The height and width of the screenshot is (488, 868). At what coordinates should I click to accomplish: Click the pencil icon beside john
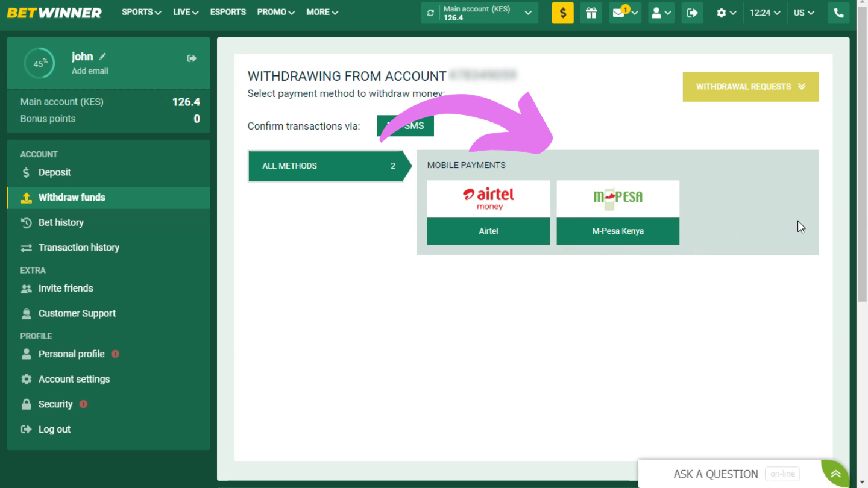[x=102, y=57]
